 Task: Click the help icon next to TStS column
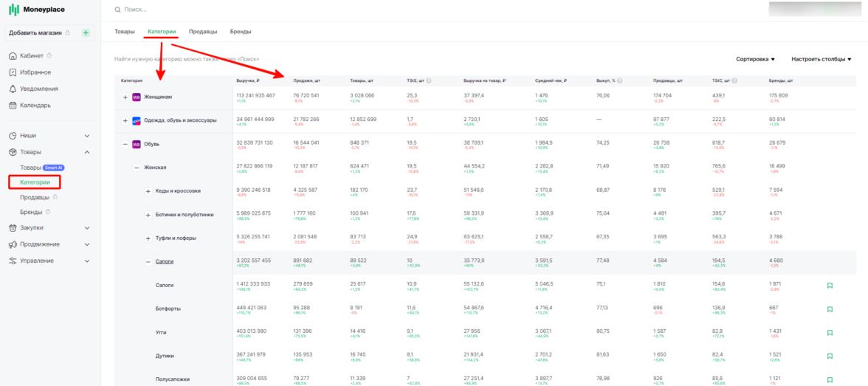[429, 80]
